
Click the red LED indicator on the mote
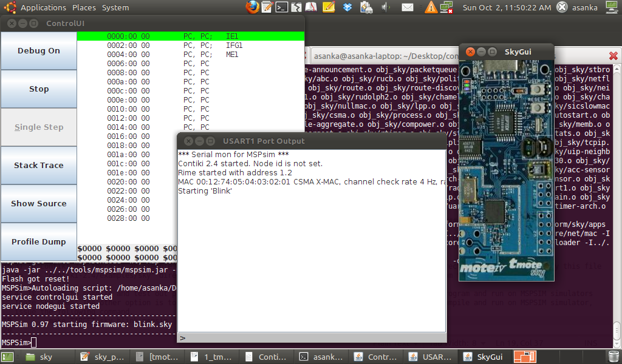466,82
